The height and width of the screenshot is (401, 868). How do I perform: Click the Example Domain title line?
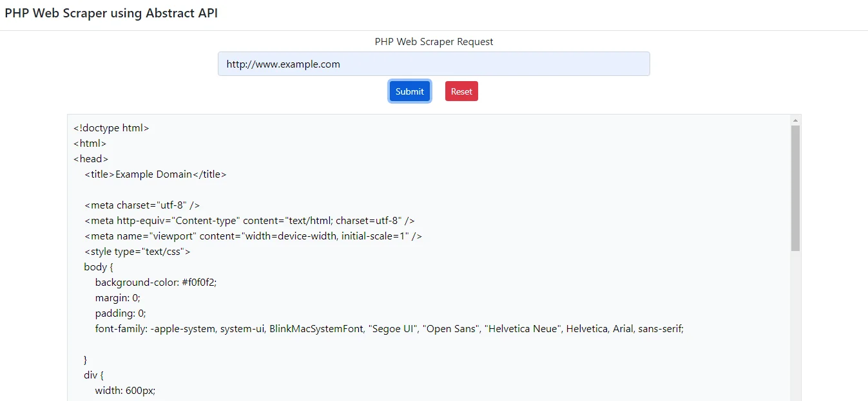tap(153, 174)
